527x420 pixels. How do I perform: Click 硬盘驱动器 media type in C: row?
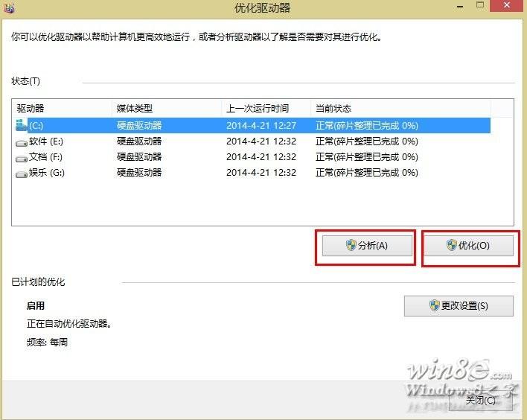click(x=139, y=125)
